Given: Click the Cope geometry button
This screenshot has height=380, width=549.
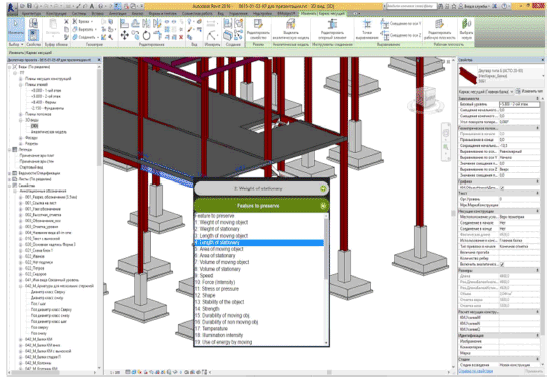Looking at the screenshot, I should coord(84,22).
